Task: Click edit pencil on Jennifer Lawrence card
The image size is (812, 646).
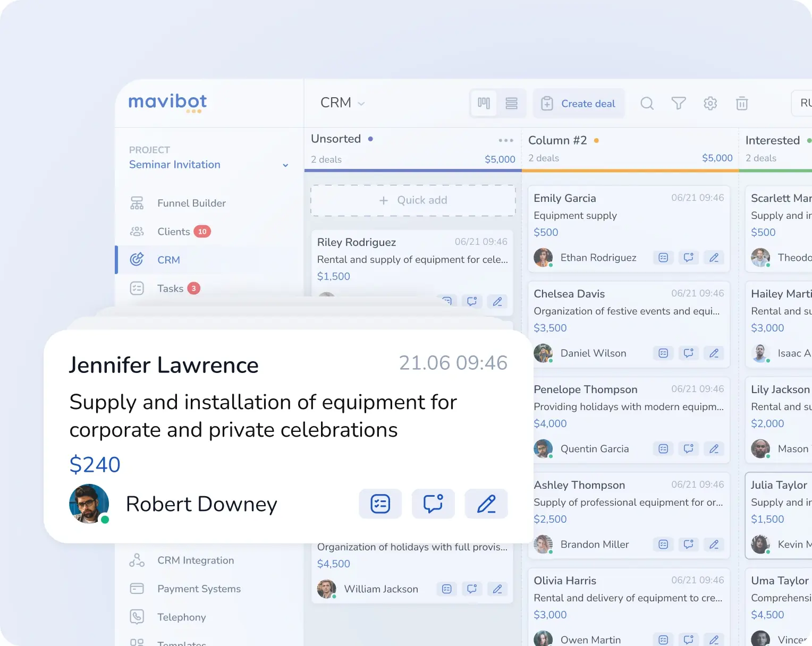Action: point(486,504)
